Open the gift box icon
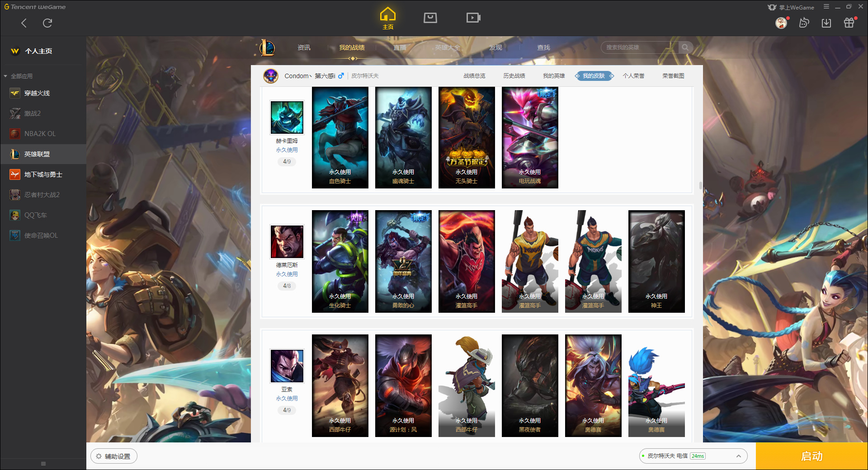Screen dimensions: 868x470 849,23
